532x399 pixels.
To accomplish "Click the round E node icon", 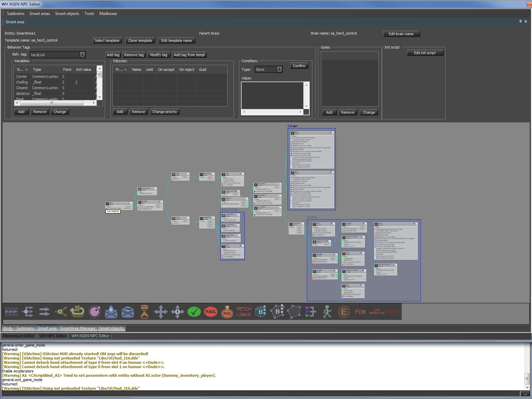I will click(344, 312).
